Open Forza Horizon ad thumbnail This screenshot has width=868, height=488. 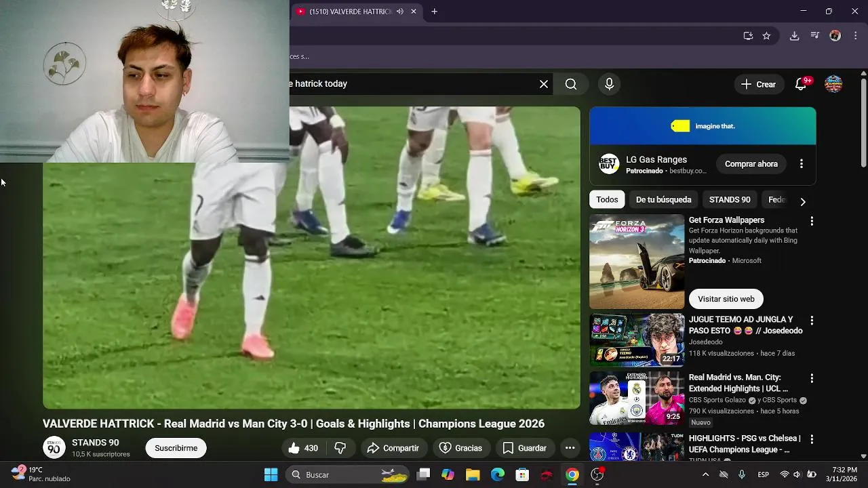pos(637,262)
